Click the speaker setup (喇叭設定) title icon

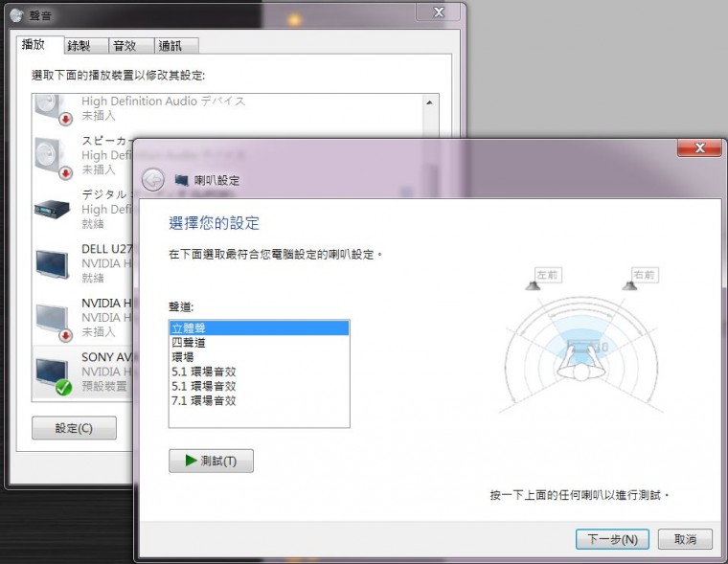tap(181, 180)
